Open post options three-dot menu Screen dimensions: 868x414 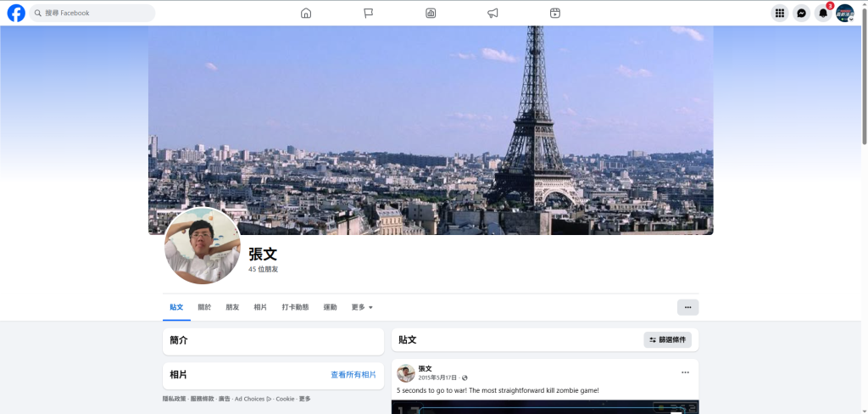(685, 372)
